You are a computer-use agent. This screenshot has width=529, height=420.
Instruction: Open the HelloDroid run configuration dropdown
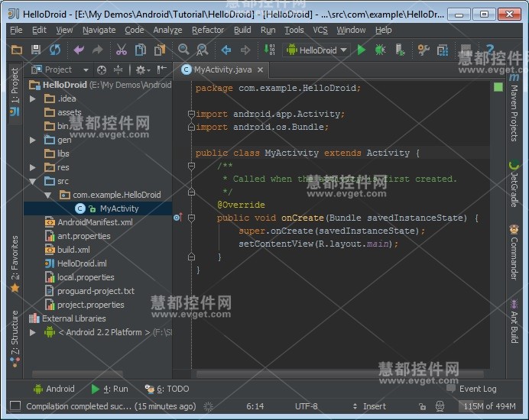(x=316, y=50)
